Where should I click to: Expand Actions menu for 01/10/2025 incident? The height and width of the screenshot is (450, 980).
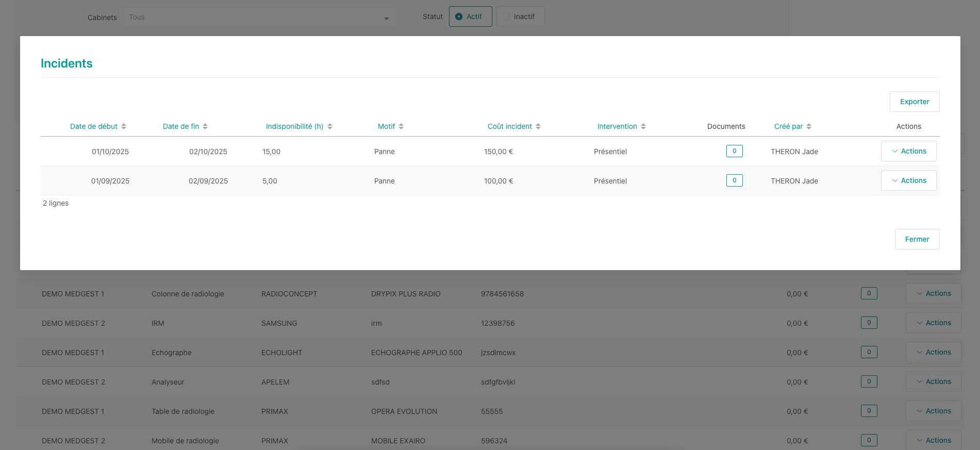(908, 151)
